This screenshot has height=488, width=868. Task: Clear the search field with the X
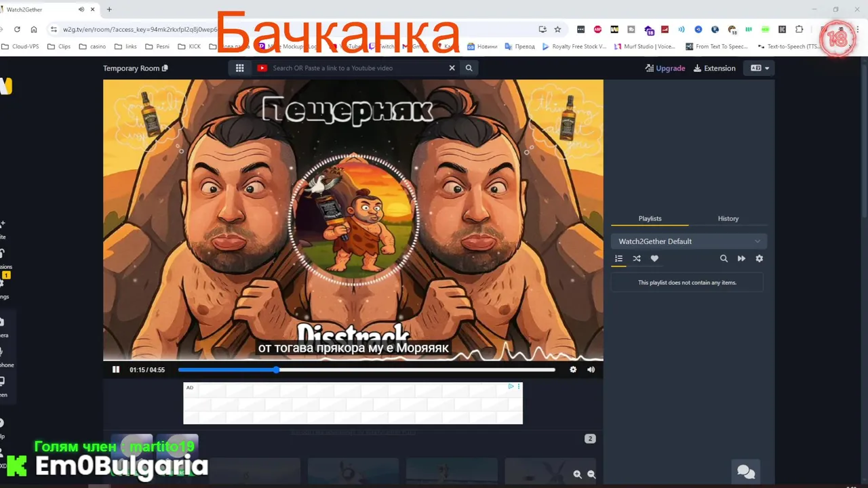[452, 68]
